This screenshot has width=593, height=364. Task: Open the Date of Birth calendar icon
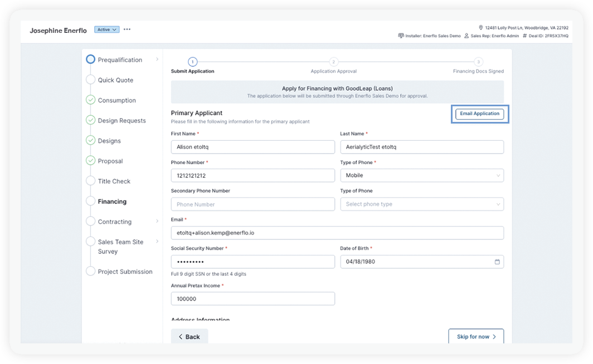[497, 262]
